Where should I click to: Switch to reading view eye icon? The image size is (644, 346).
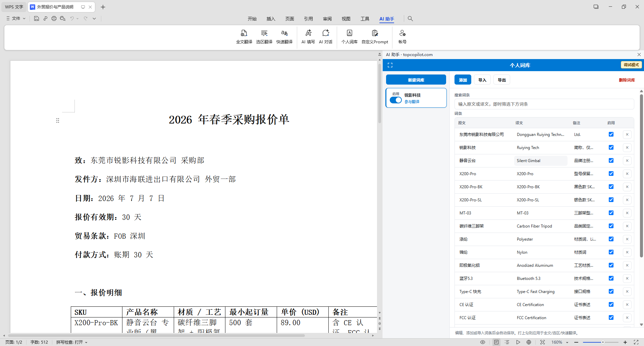483,342
